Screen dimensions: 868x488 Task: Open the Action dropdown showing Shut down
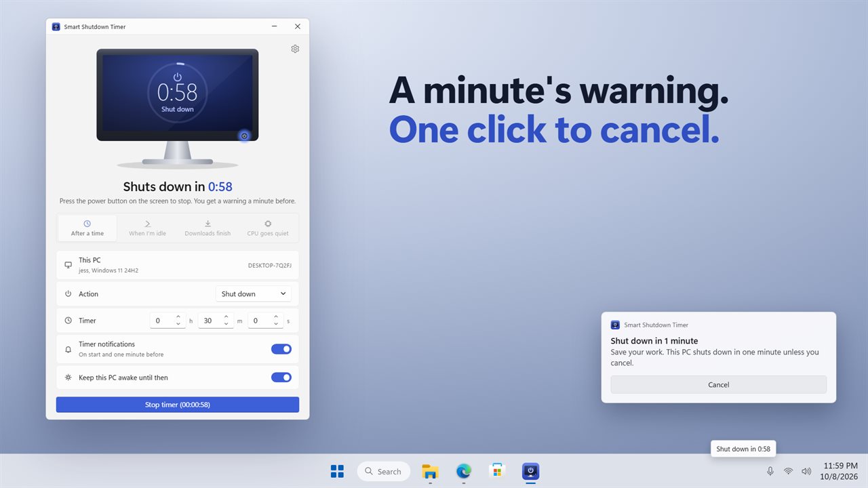(x=254, y=294)
